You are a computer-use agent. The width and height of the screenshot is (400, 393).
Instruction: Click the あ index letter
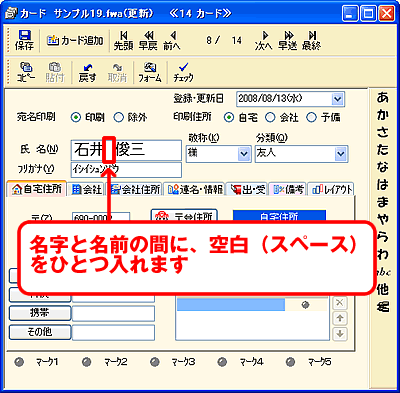tap(383, 97)
